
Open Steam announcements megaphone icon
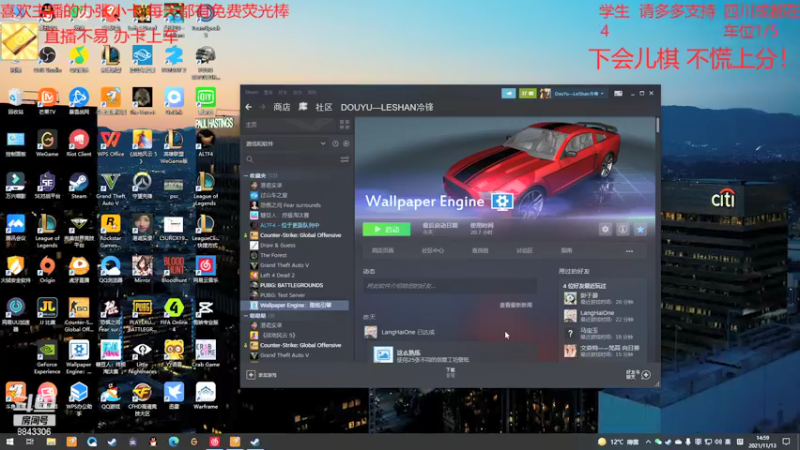pos(508,93)
